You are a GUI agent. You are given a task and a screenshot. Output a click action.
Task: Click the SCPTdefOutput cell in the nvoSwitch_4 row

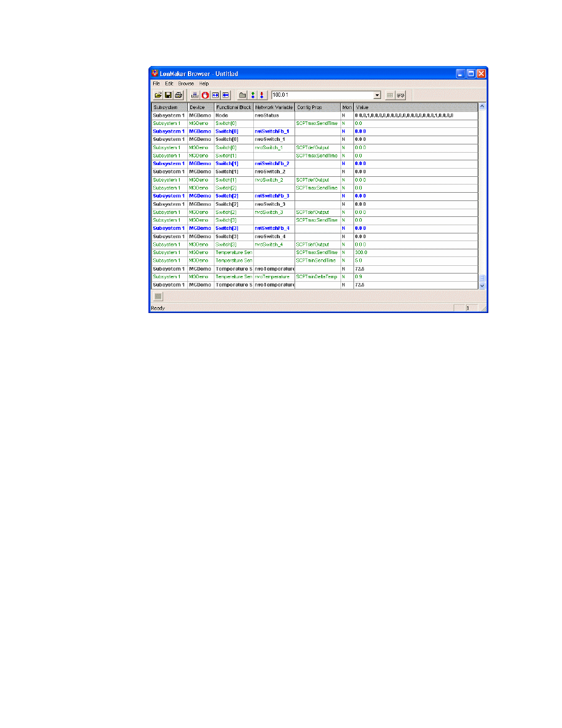(318, 245)
